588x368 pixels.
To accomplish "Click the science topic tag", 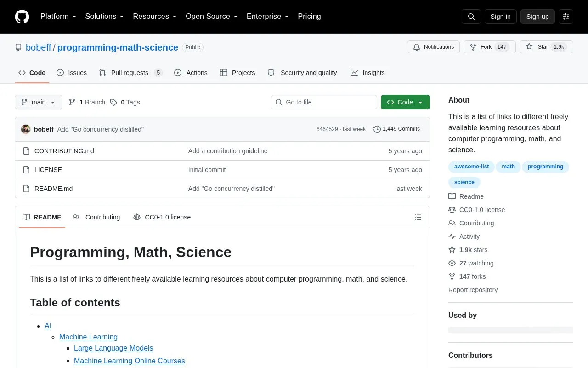I will coord(464,182).
